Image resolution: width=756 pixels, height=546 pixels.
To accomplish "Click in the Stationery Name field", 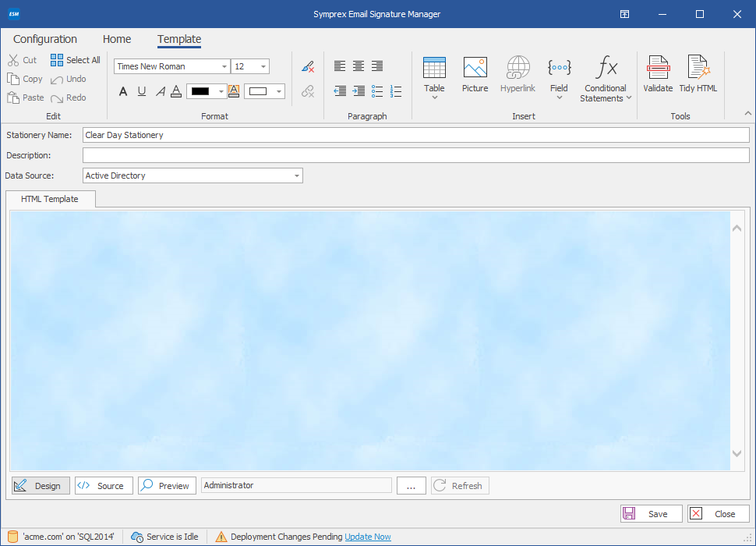I will (x=416, y=135).
